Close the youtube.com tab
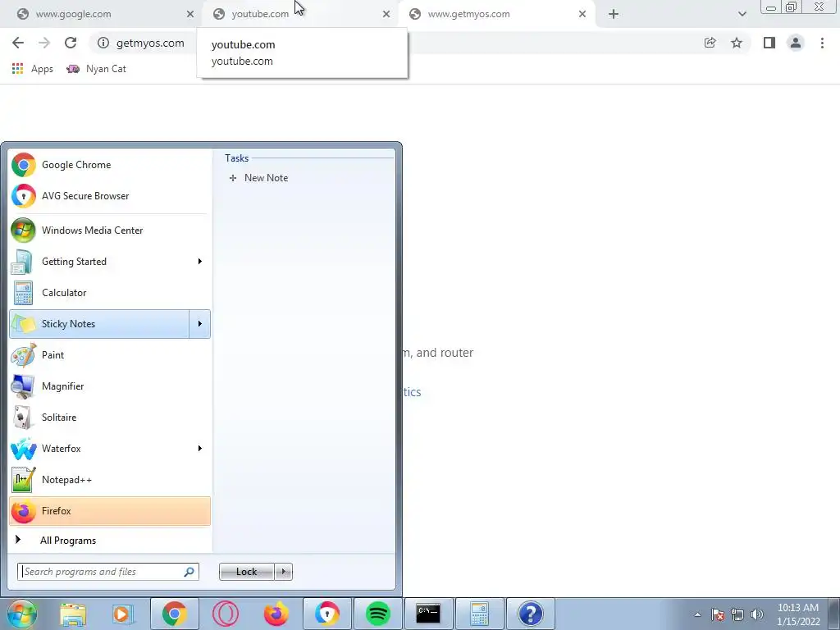This screenshot has width=840, height=630. (x=386, y=14)
